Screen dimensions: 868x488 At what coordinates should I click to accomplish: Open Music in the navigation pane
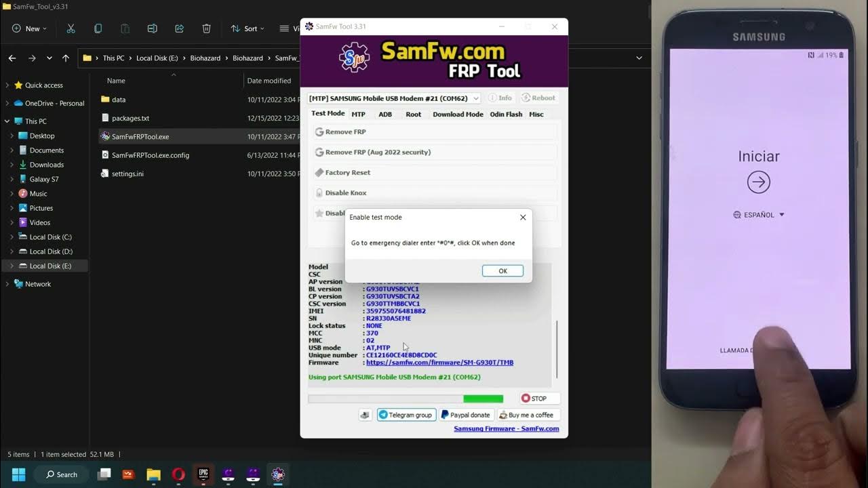pyautogui.click(x=39, y=194)
